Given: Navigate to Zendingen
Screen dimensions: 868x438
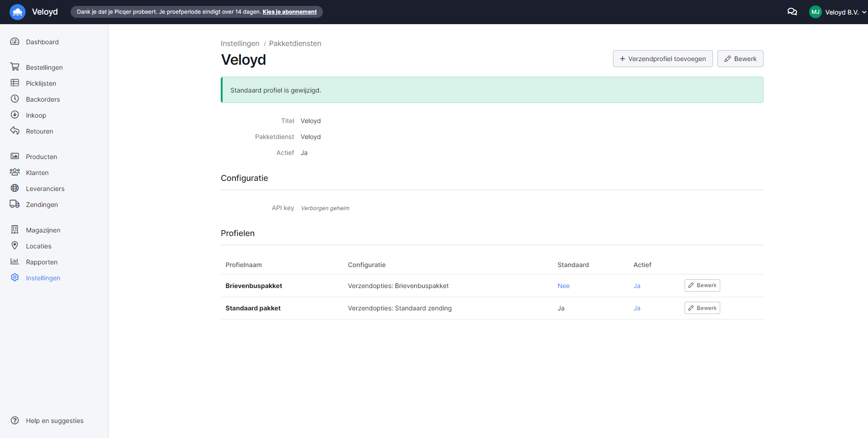Looking at the screenshot, I should [42, 205].
